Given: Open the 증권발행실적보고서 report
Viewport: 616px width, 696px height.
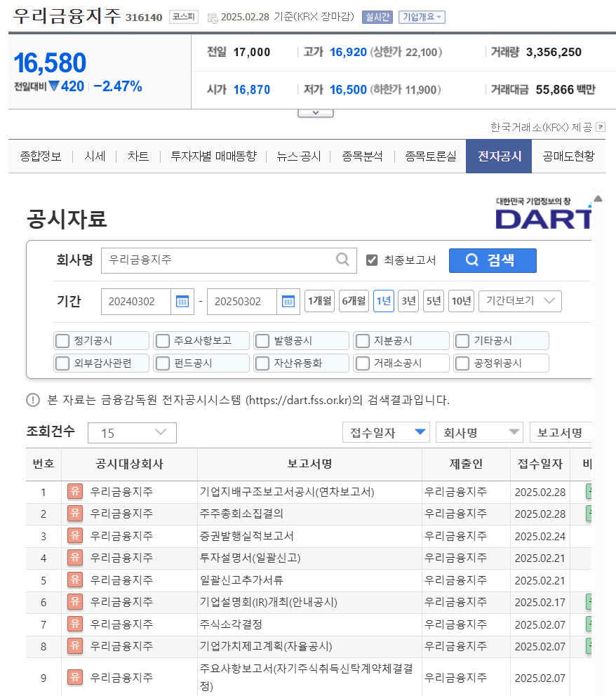Looking at the screenshot, I should point(247,536).
